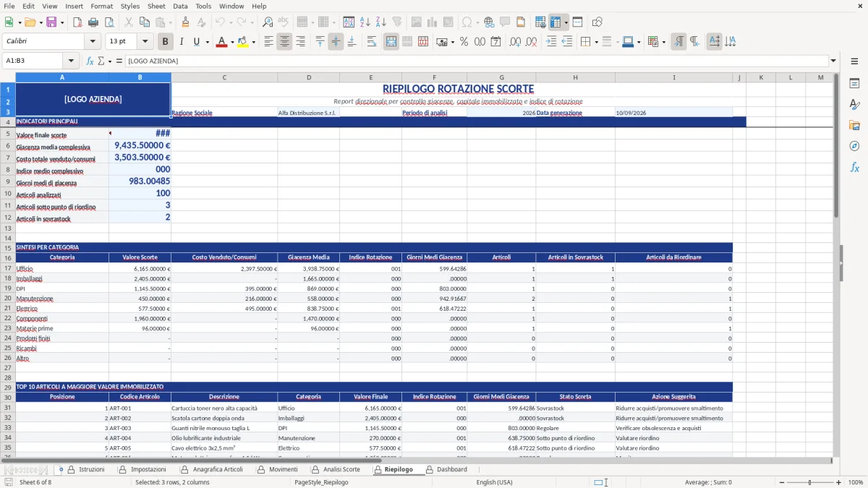Screen dimensions: 868x488
Task: Open background color dropdown arrow
Action: tap(253, 42)
